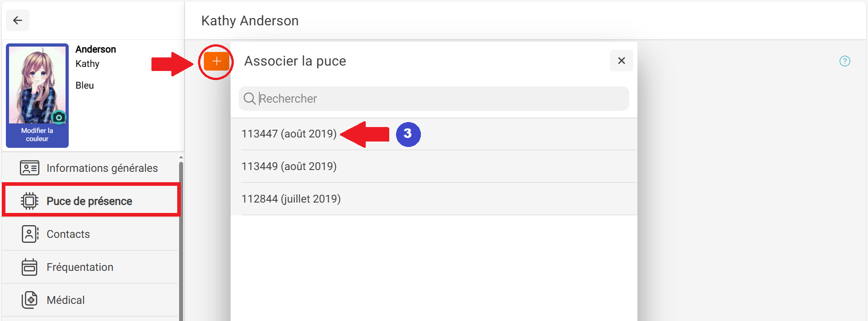Select the Puce de présence menu item
This screenshot has height=321, width=868.
point(91,200)
